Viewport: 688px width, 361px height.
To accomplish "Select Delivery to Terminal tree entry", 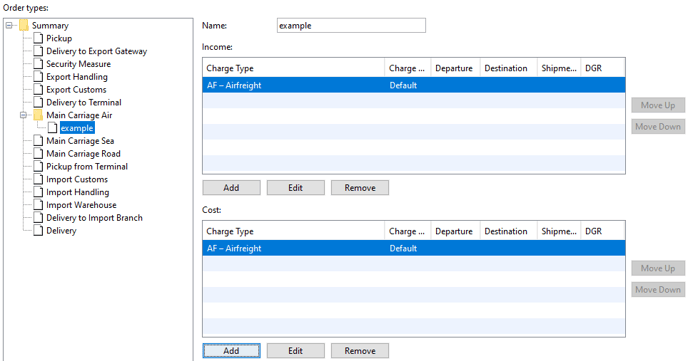I will [x=84, y=103].
